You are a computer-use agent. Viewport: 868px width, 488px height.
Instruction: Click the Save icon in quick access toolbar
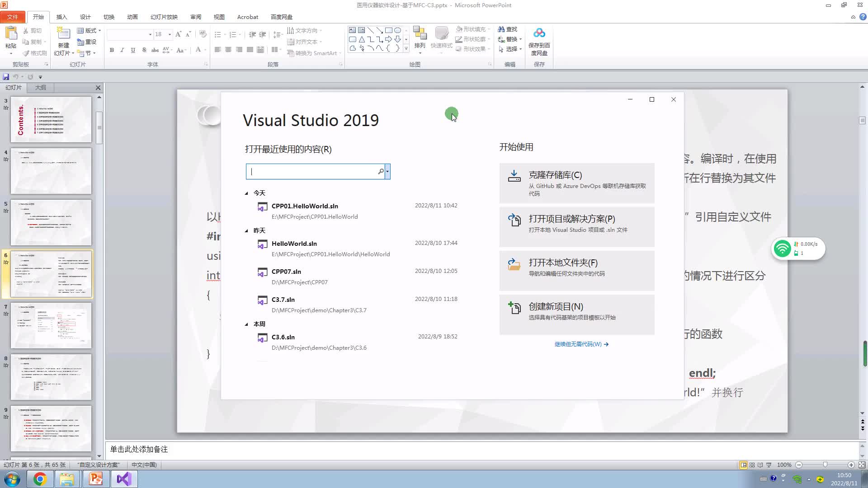click(6, 77)
